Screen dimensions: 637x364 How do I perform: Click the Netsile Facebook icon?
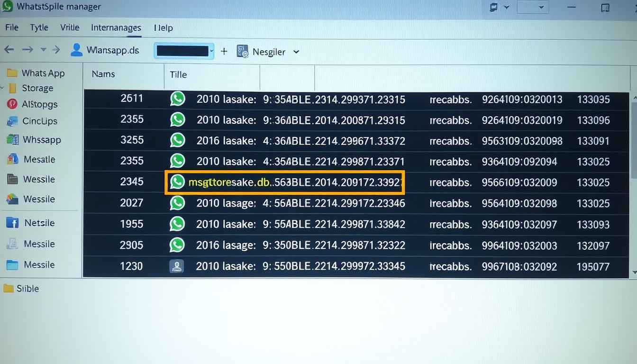(x=12, y=223)
